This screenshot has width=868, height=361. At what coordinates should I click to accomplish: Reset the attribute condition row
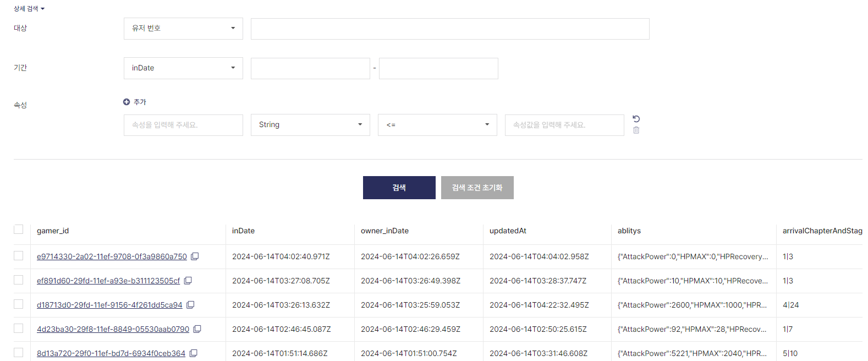coord(636,119)
